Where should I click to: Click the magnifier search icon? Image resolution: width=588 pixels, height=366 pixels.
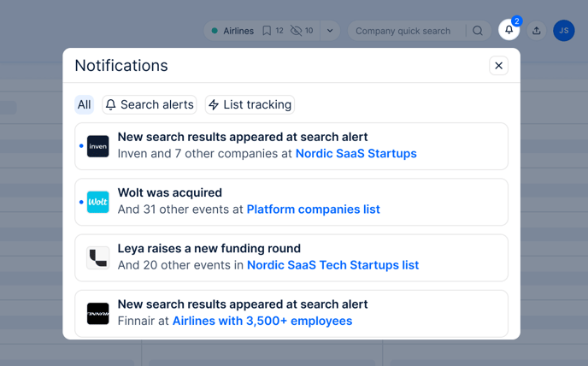coord(478,31)
